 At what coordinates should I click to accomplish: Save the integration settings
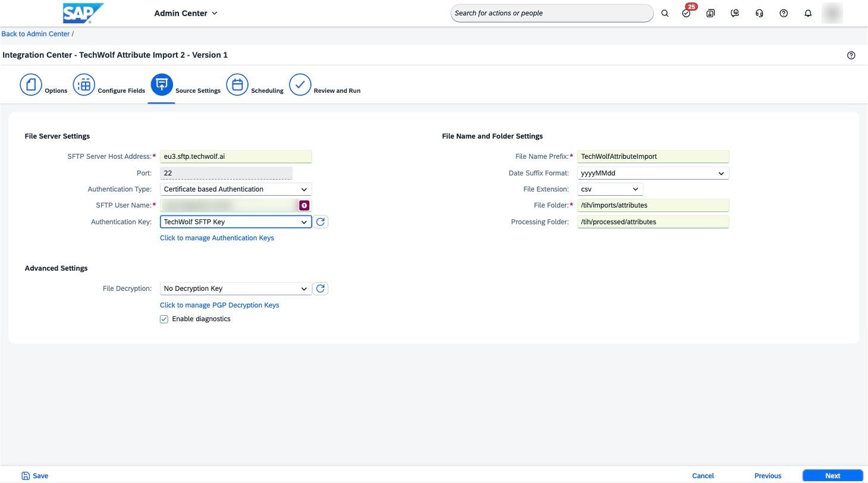35,476
